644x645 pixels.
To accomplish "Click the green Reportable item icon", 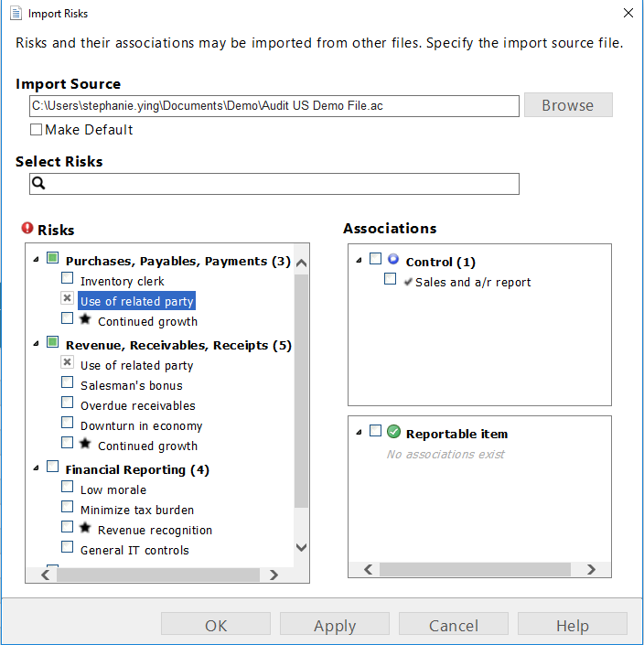I will (x=393, y=432).
